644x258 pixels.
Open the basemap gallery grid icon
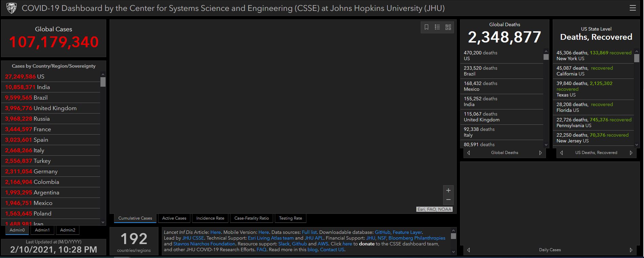coord(448,27)
